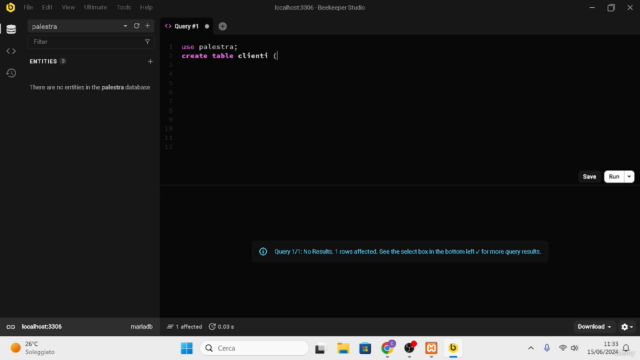The height and width of the screenshot is (360, 640).
Task: Open File Explorer from taskbar
Action: (x=343, y=348)
